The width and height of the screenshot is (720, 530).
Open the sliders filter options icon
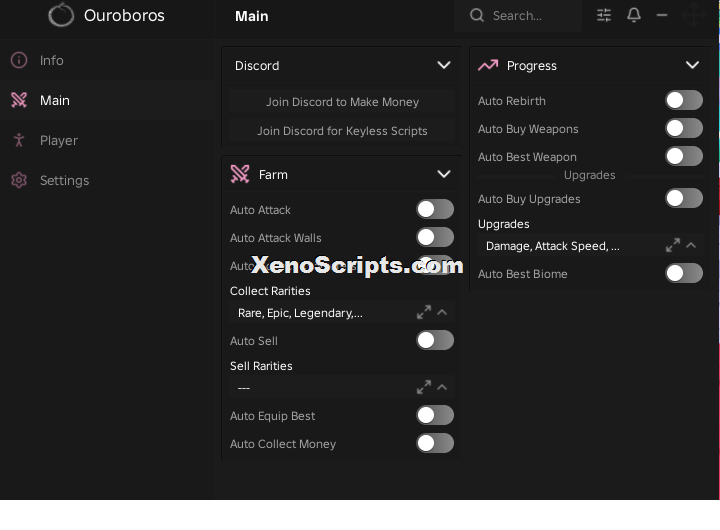(604, 15)
